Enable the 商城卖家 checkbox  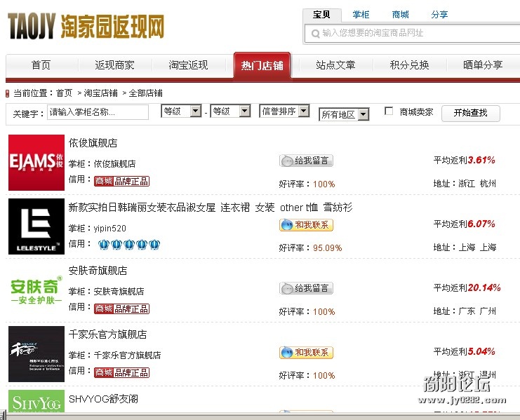tap(389, 111)
